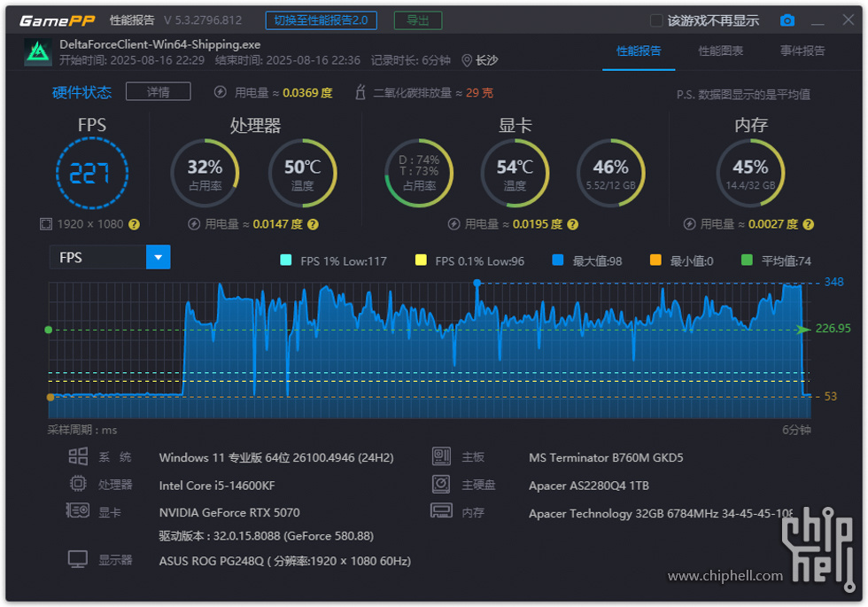868x607 pixels.
Task: Click the CO2 emission bottle icon
Action: tap(360, 92)
